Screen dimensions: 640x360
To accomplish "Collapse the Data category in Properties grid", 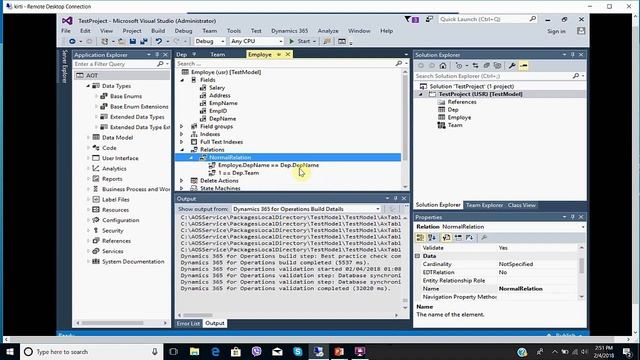I will (x=418, y=256).
